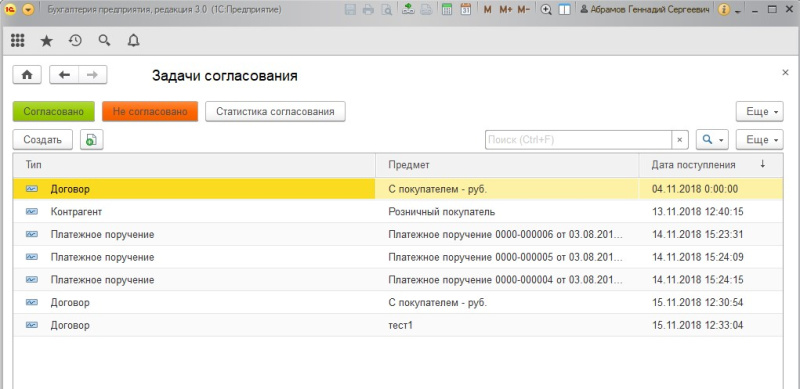Click the M+ memory add button

[505, 10]
